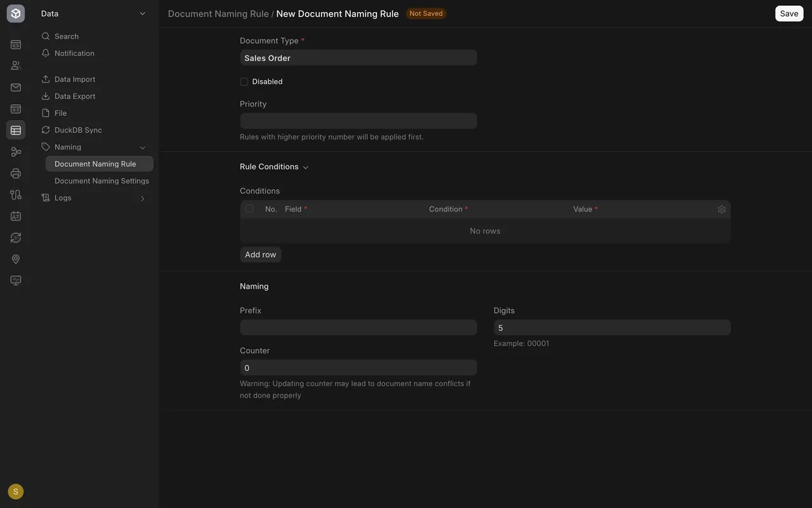Click the S user avatar
Image resolution: width=812 pixels, height=508 pixels.
[x=16, y=491]
